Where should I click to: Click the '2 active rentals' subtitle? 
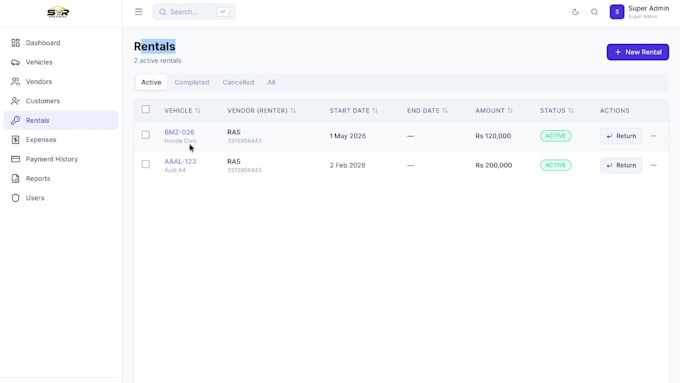157,61
